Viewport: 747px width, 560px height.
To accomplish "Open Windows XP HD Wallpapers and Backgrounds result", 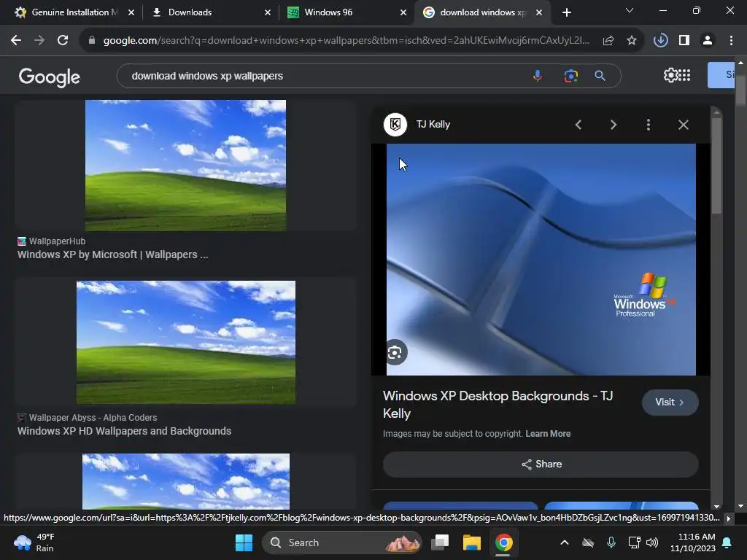I will coord(124,431).
